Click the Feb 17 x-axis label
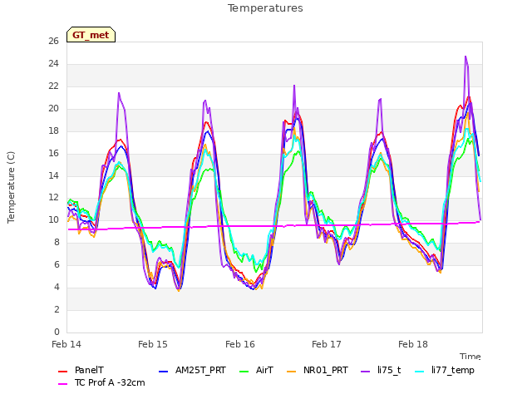The image size is (532, 399). pyautogui.click(x=327, y=344)
